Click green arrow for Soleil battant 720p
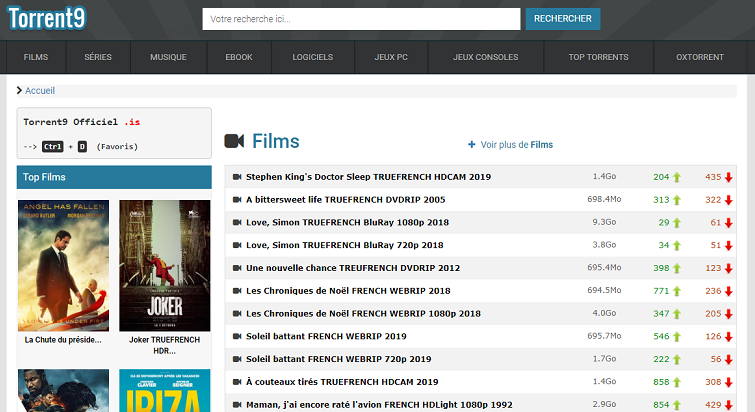 [677, 360]
